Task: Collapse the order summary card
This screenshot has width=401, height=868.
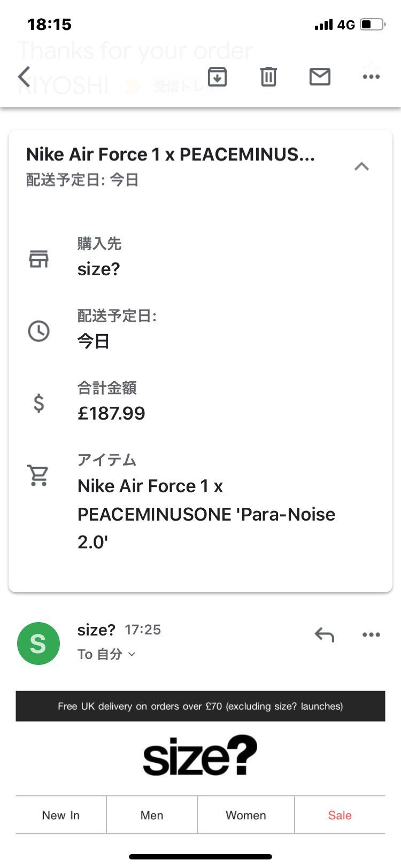Action: pyautogui.click(x=361, y=166)
